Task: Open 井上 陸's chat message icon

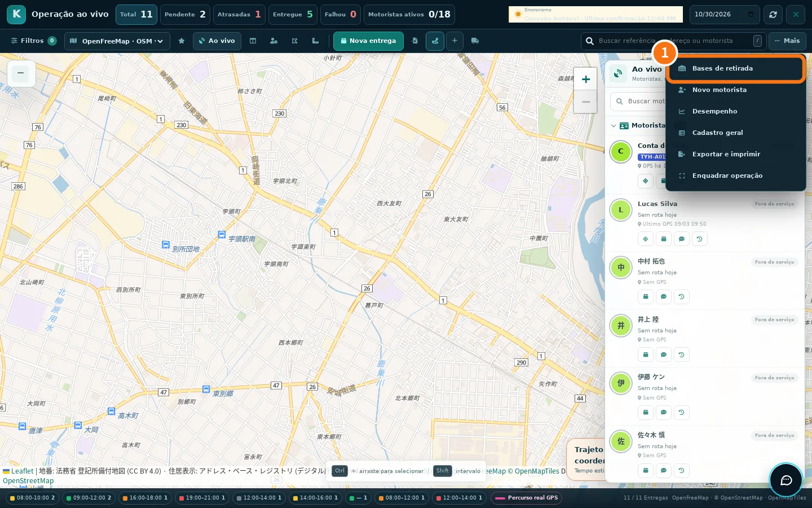Action: pos(664,354)
